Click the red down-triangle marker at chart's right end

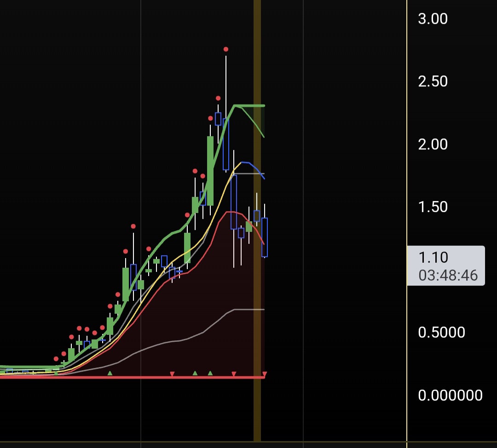(x=265, y=374)
